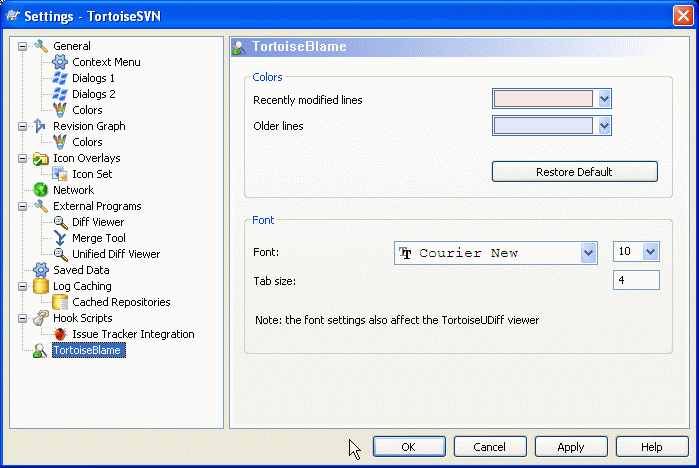Image resolution: width=699 pixels, height=468 pixels.
Task: Click the TortoiseUDiff font note text
Action: tap(397, 320)
